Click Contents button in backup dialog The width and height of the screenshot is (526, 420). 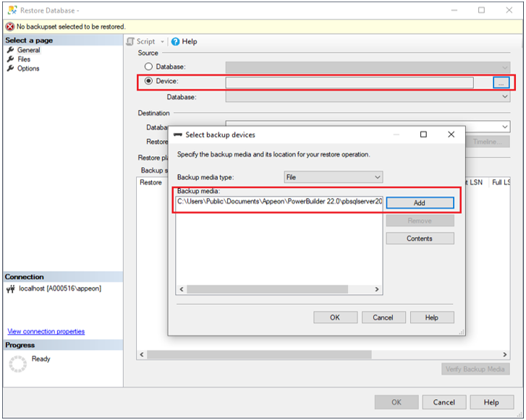coord(420,239)
